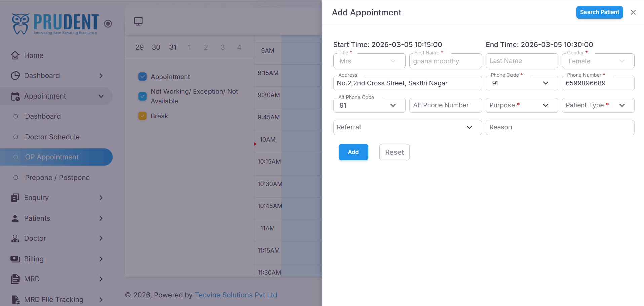The height and width of the screenshot is (306, 644).
Task: Expand the Referral dropdown
Action: point(407,127)
